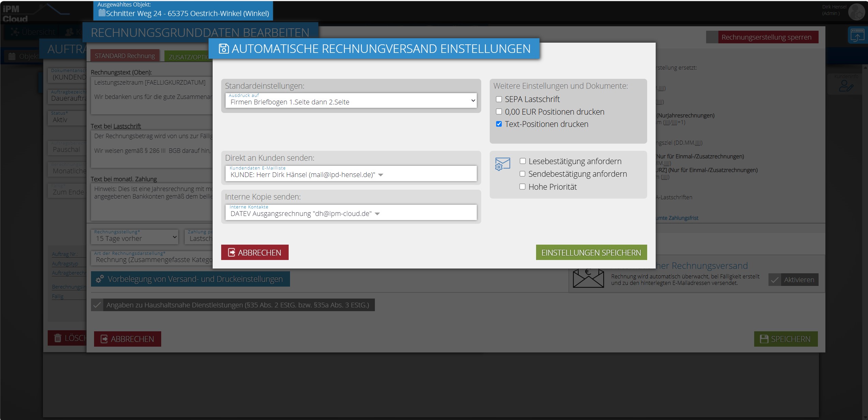868x420 pixels.
Task: Click the euro envelope icon for Rechnungsversand
Action: click(x=588, y=278)
